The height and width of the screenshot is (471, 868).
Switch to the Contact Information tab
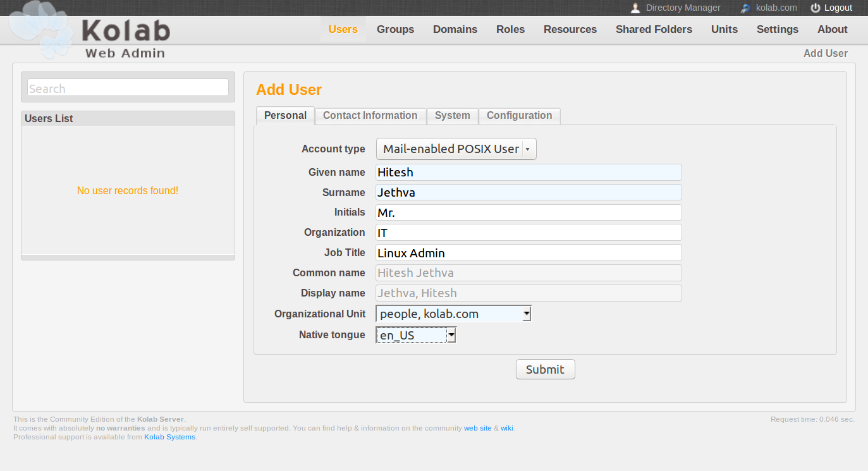pos(370,116)
